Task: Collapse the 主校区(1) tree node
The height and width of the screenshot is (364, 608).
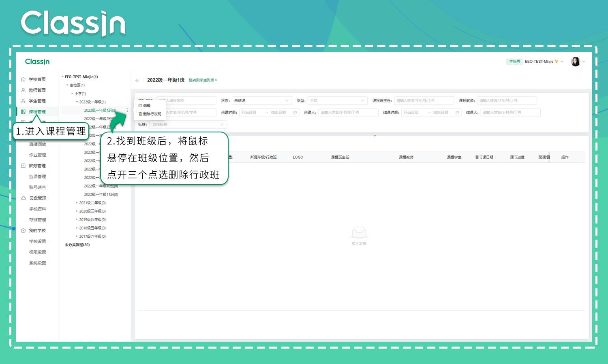Action: click(x=67, y=85)
